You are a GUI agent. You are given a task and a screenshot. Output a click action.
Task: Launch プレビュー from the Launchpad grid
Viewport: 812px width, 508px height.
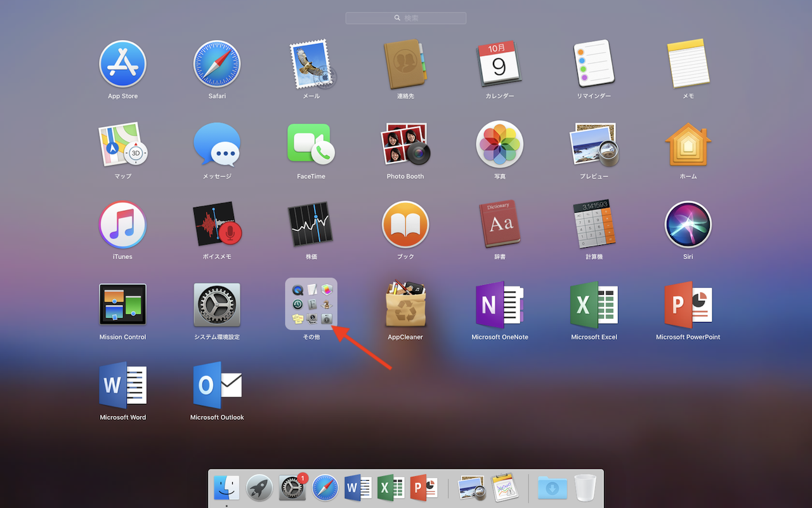click(x=594, y=144)
